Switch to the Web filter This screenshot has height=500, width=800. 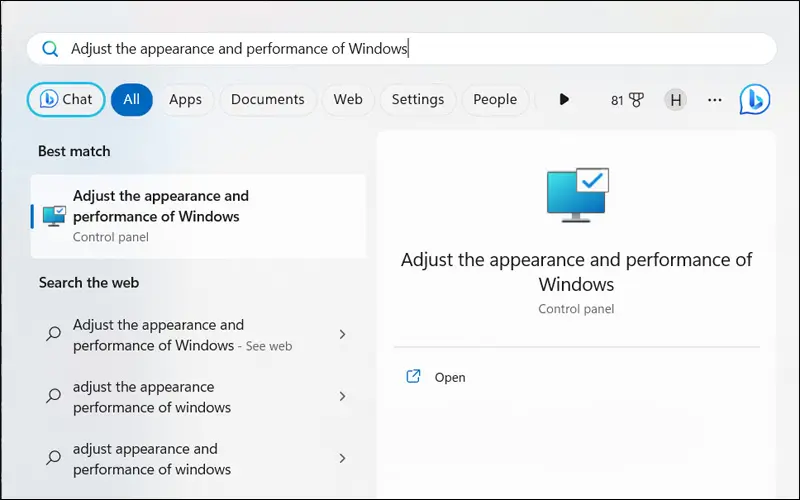(x=348, y=99)
